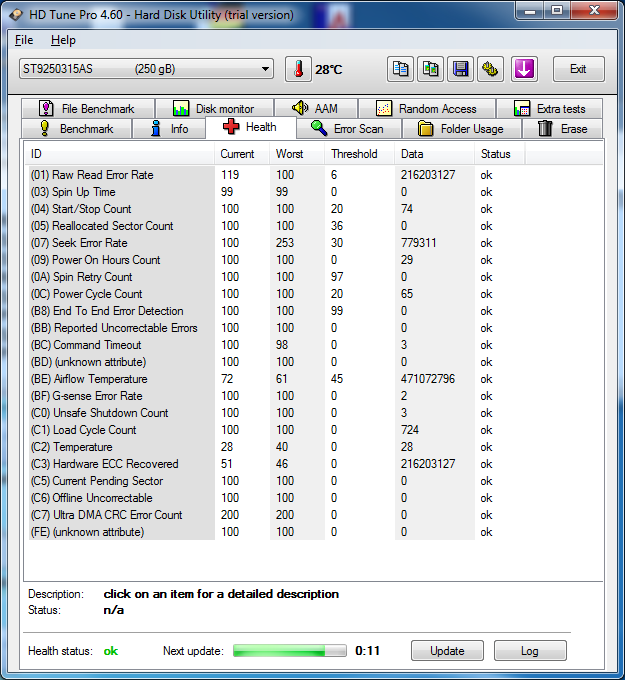Open options with the wrench icon
The image size is (625, 680).
[490, 69]
